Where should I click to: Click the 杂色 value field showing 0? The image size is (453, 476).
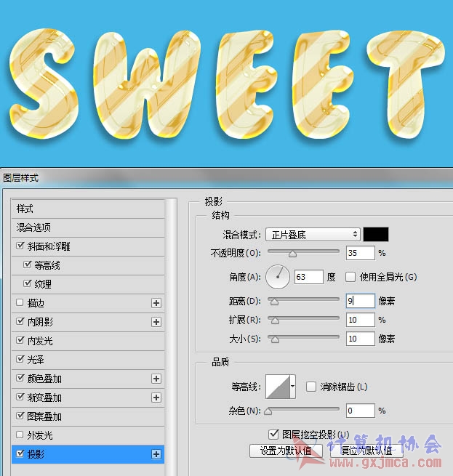pos(361,411)
